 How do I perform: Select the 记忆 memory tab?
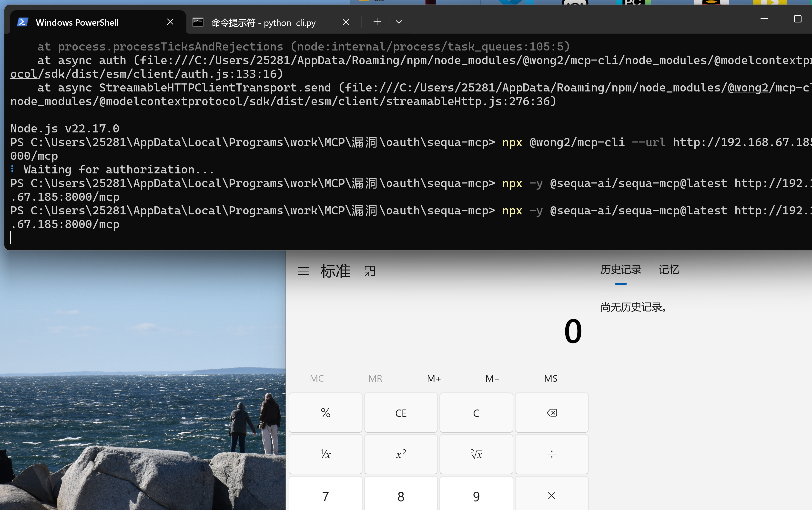click(x=669, y=270)
